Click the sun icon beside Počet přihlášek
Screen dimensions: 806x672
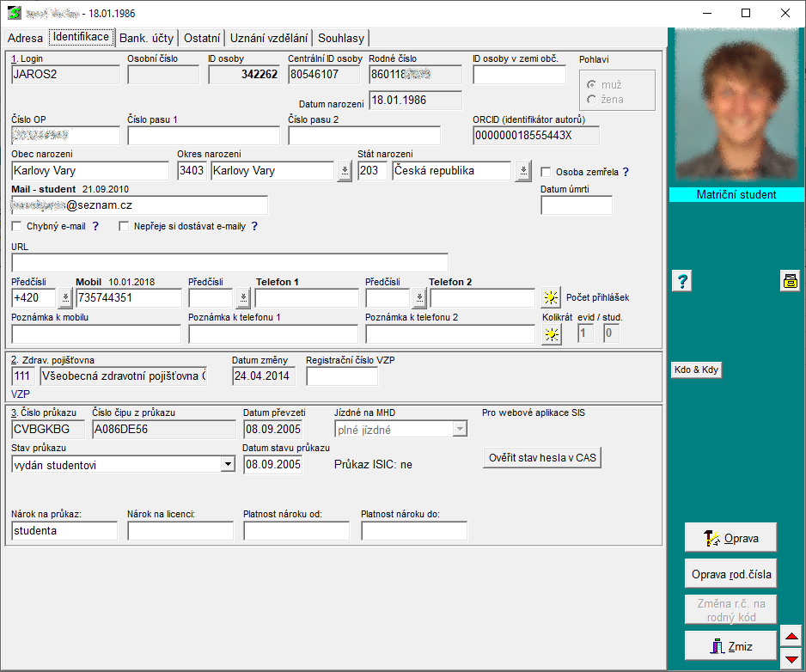tap(550, 298)
